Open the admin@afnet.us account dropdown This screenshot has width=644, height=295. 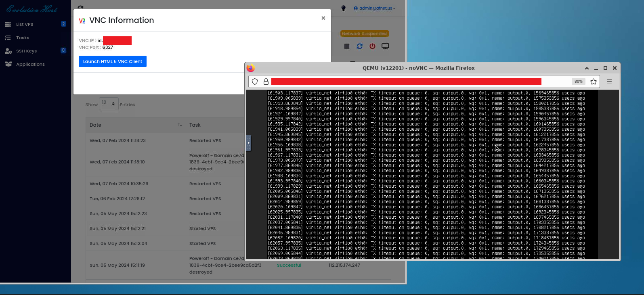pos(374,8)
